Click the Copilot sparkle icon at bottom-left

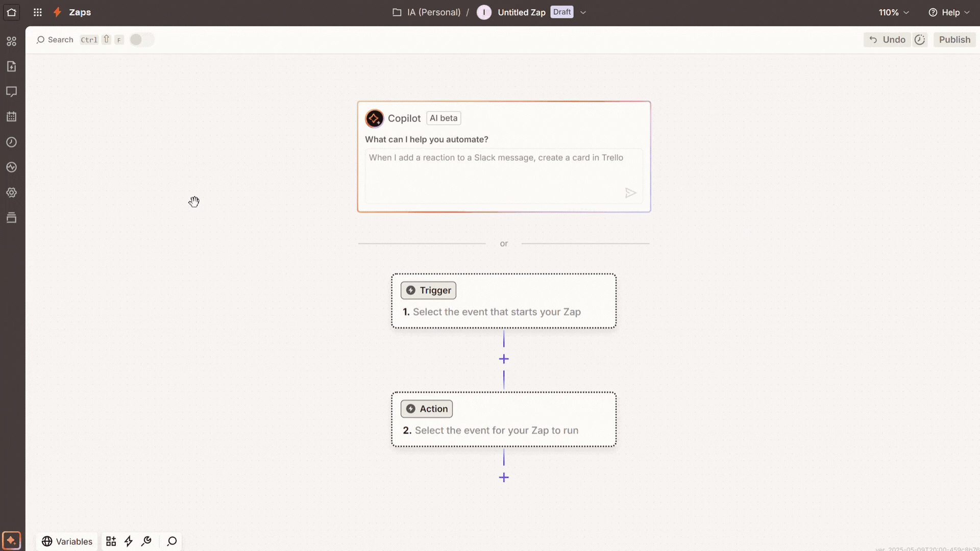(x=11, y=540)
